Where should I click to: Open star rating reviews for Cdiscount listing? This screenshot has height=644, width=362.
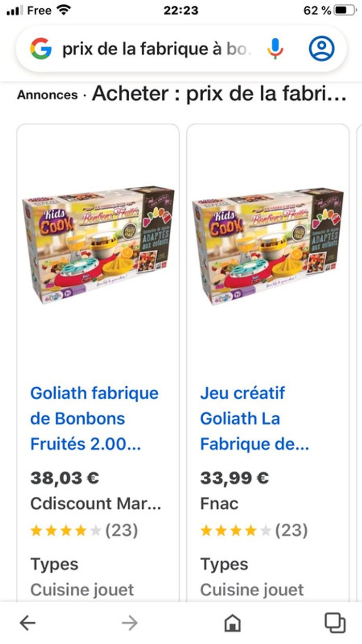click(x=84, y=530)
